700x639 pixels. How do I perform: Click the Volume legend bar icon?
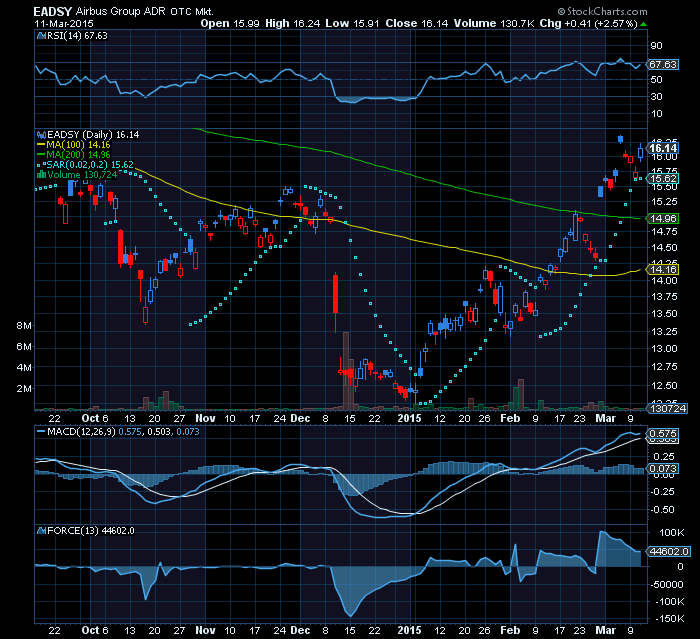(42, 175)
